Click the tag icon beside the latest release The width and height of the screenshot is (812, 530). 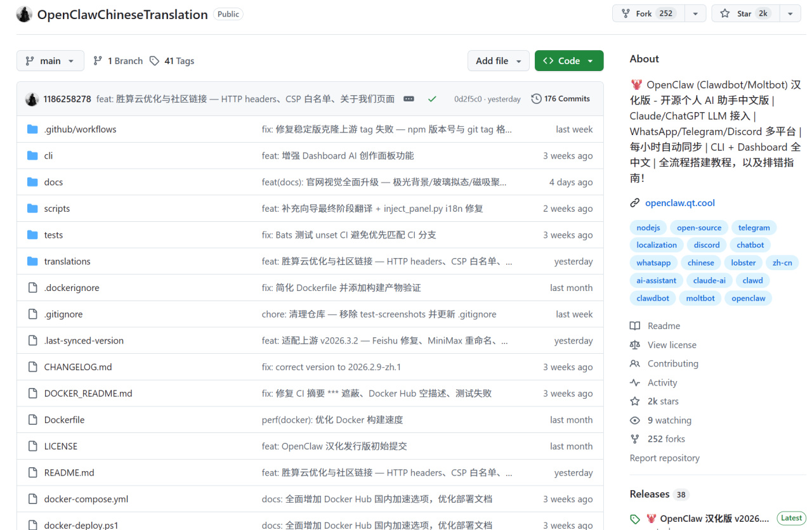click(x=635, y=519)
